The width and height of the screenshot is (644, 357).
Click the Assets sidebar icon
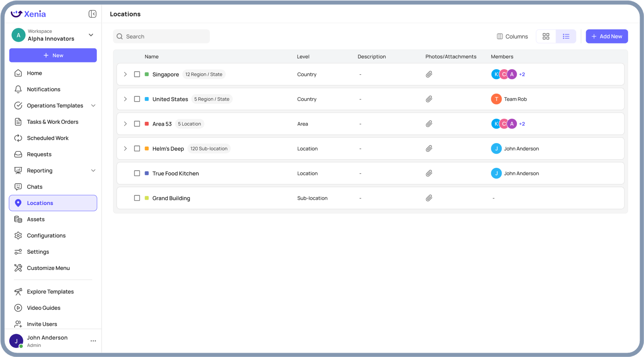(18, 219)
